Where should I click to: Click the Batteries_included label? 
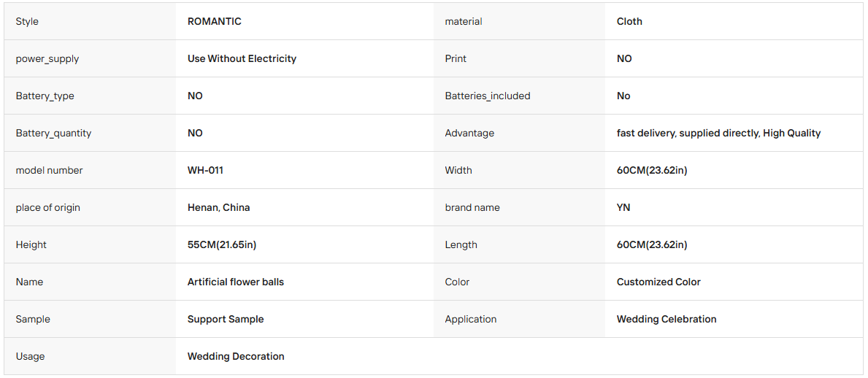pyautogui.click(x=488, y=96)
